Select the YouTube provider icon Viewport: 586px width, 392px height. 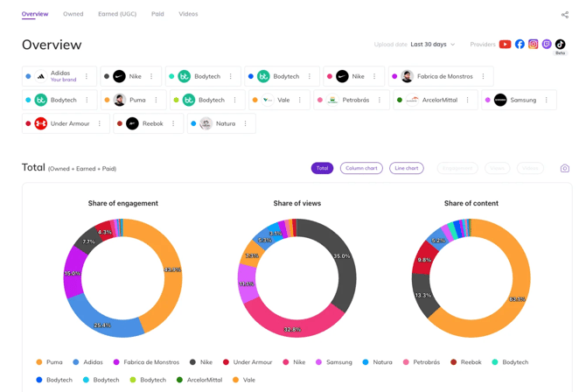coord(505,45)
